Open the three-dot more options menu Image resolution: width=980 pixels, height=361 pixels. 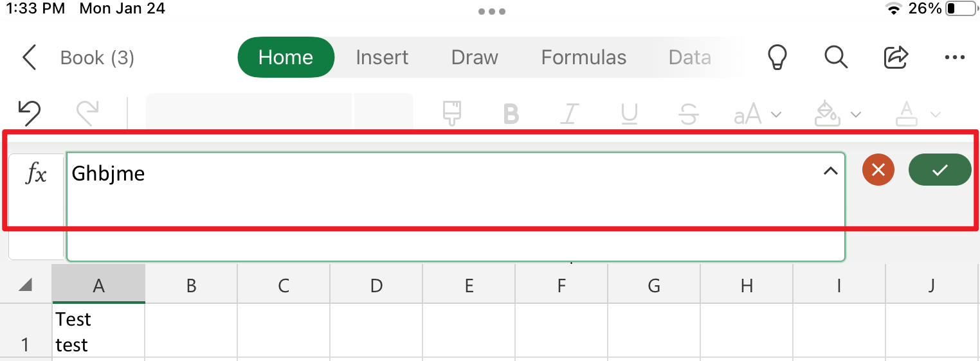coord(955,58)
